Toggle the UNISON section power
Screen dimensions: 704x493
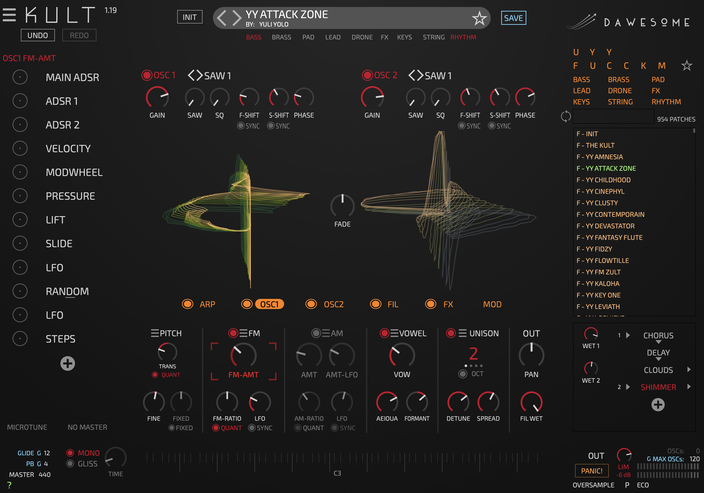[451, 333]
